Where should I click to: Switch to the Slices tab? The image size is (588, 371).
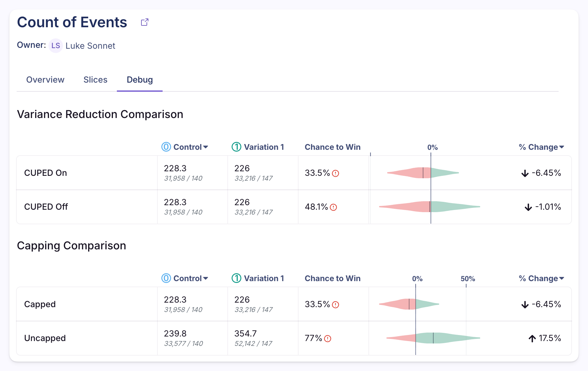tap(95, 80)
